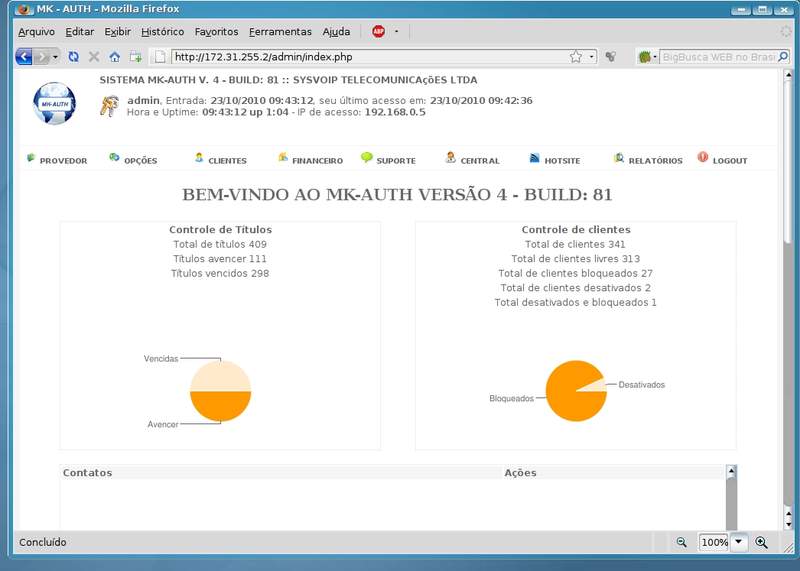800x571 pixels.
Task: Click the search magnifier icon
Action: 783,57
